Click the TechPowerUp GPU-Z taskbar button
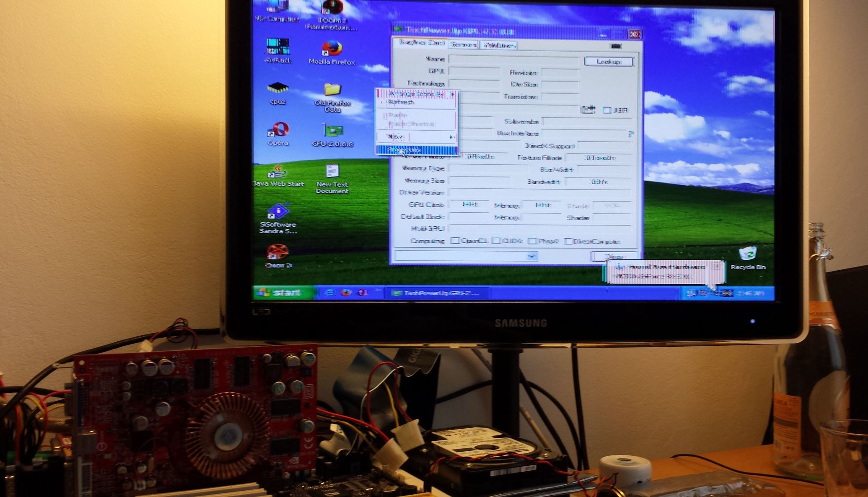The image size is (868, 497). pos(437,293)
